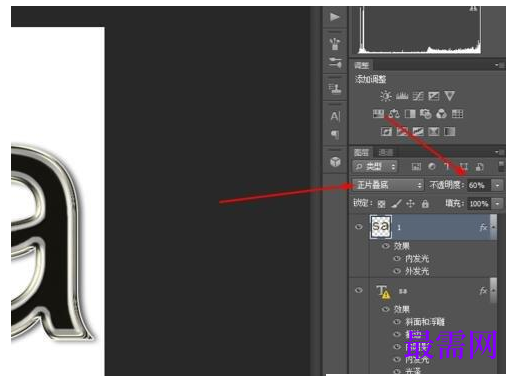Click the 不透明度 60% opacity field

coord(479,185)
